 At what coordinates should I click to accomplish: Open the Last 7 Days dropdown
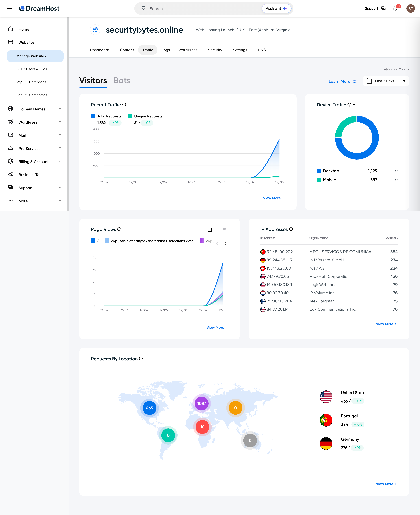point(386,81)
